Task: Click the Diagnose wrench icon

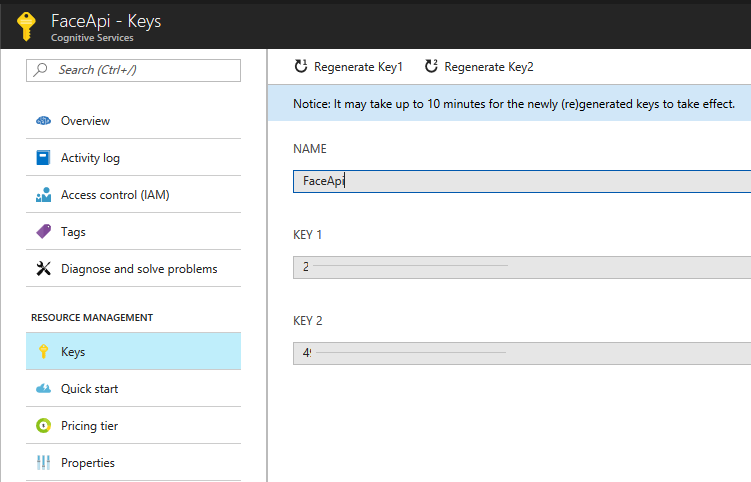Action: click(43, 268)
